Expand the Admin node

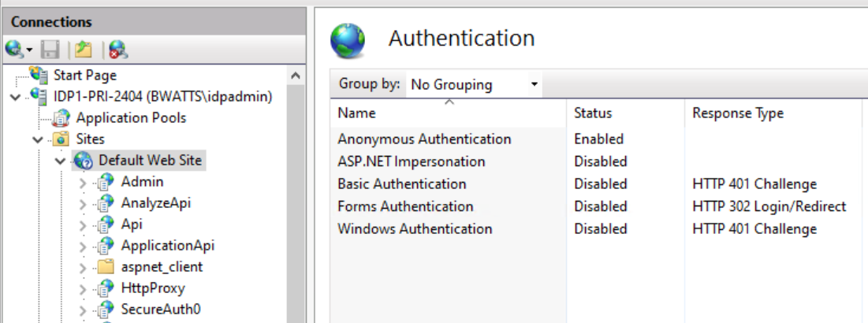click(x=83, y=183)
